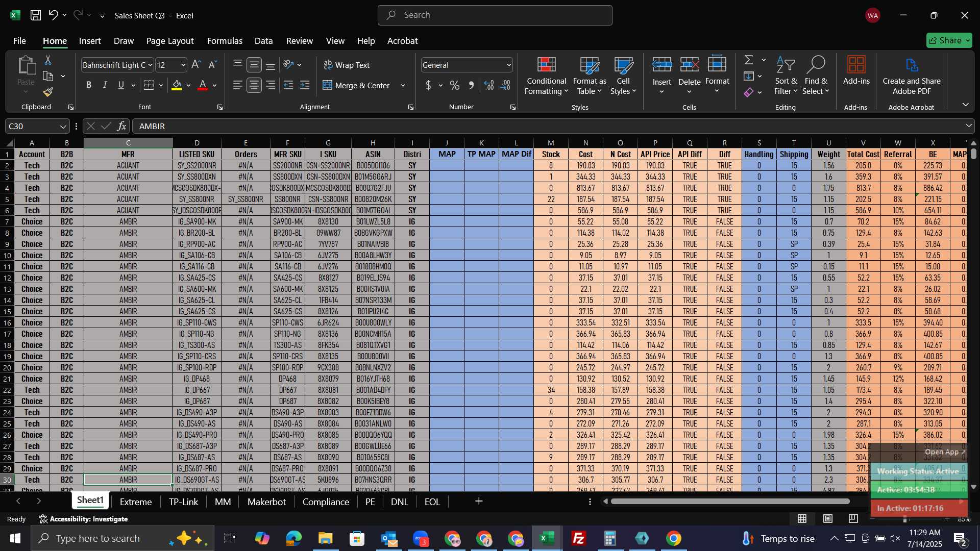
Task: Open File Explorer from taskbar
Action: (x=325, y=538)
